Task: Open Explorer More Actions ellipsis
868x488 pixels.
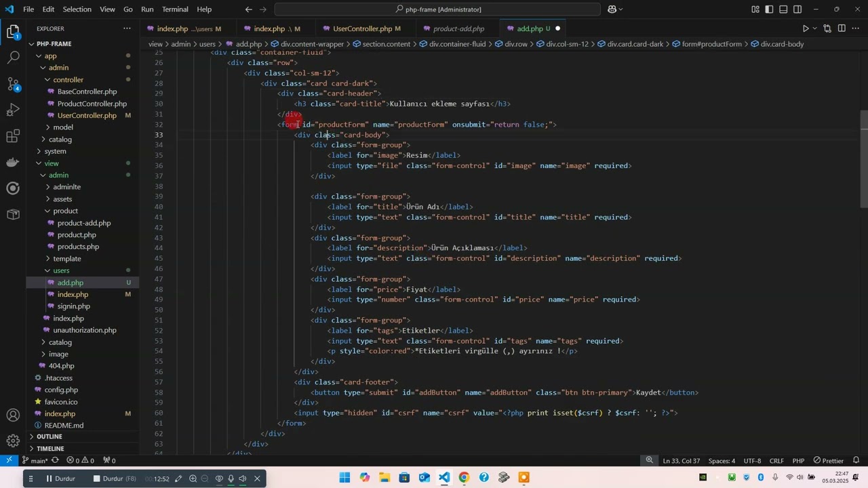Action: pos(127,28)
